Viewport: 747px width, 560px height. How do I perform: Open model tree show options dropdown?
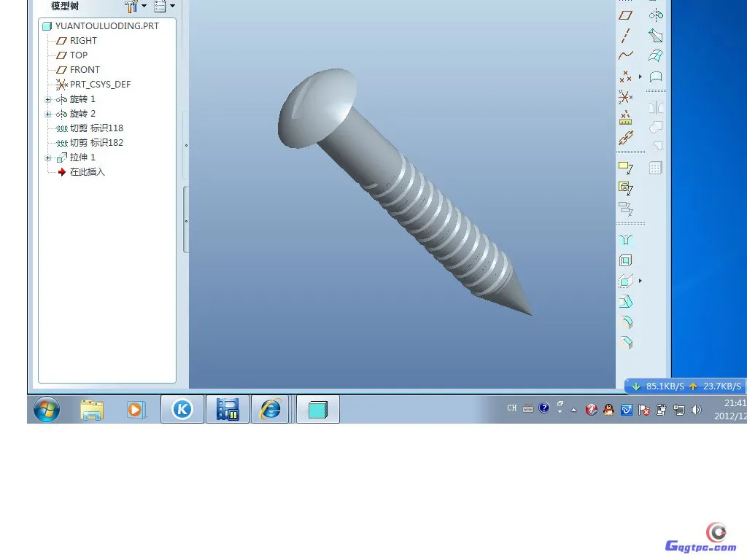(x=164, y=7)
